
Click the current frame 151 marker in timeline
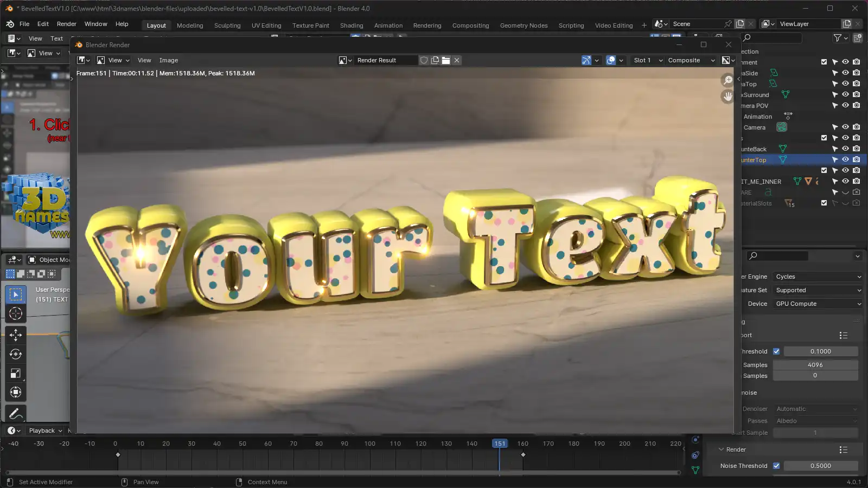click(x=500, y=444)
